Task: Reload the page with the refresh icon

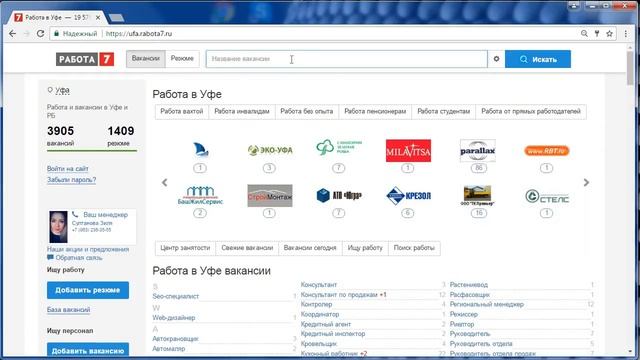Action: [40, 34]
